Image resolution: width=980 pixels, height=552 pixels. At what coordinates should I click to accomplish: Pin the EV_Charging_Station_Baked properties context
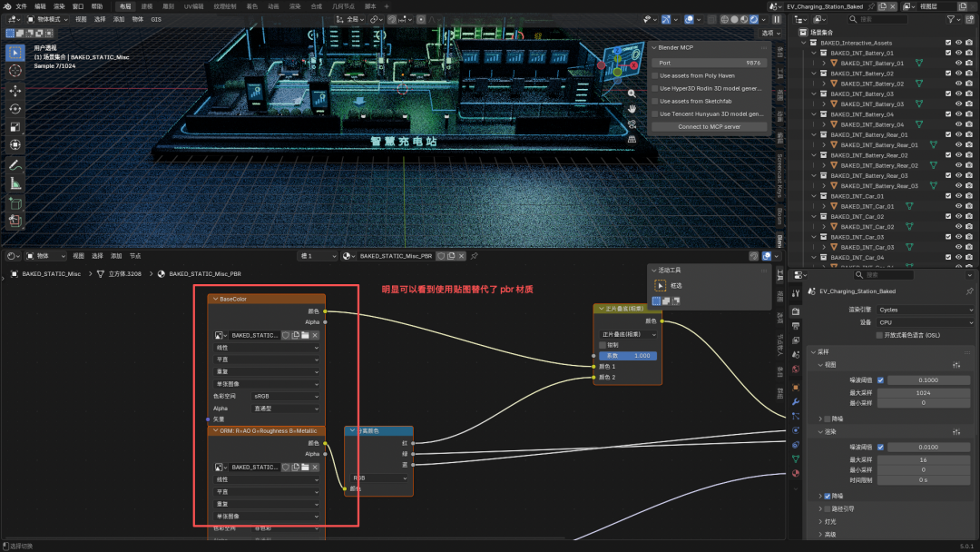click(969, 291)
